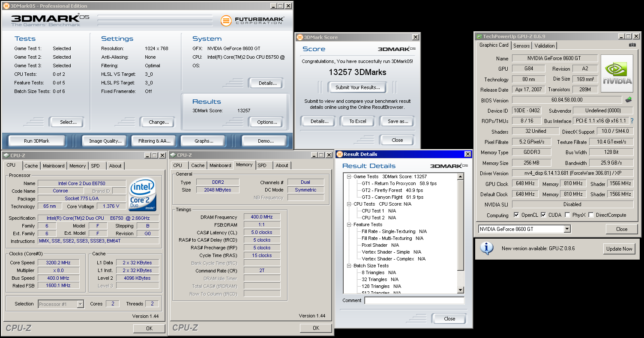Click the BIOS save chip icon

(x=629, y=100)
